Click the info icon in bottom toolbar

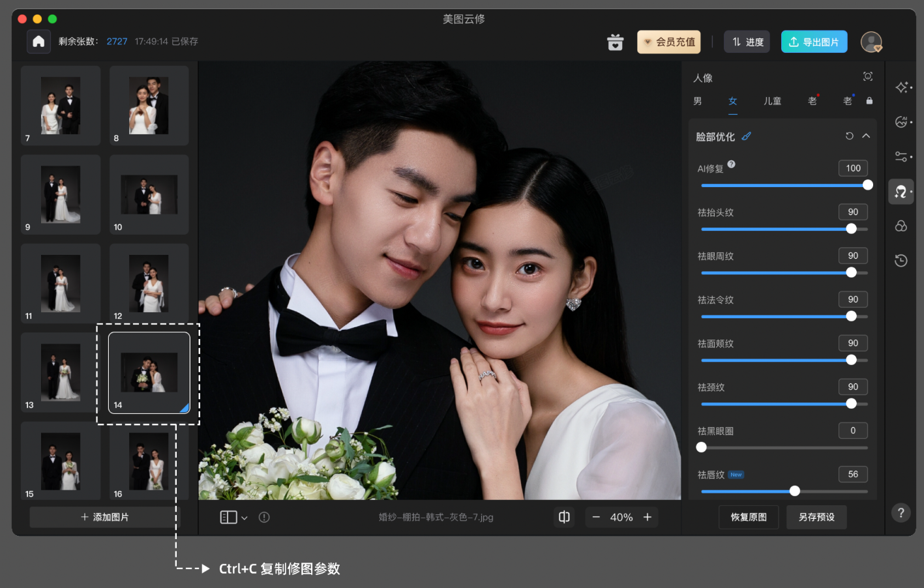(x=264, y=517)
